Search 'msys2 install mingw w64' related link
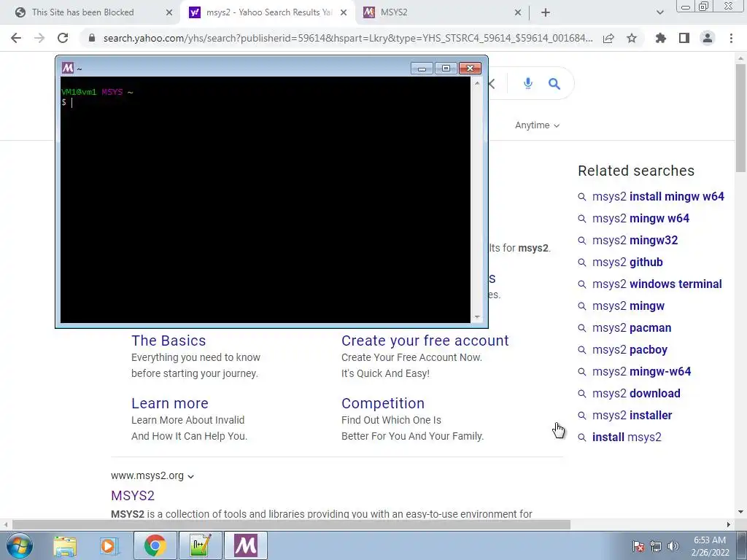This screenshot has height=560, width=747. (658, 197)
